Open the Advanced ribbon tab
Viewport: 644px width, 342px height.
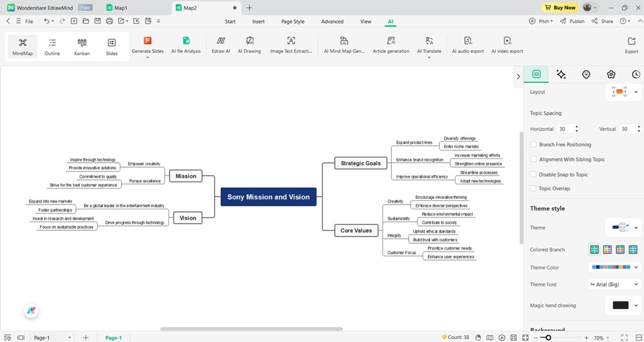click(332, 21)
